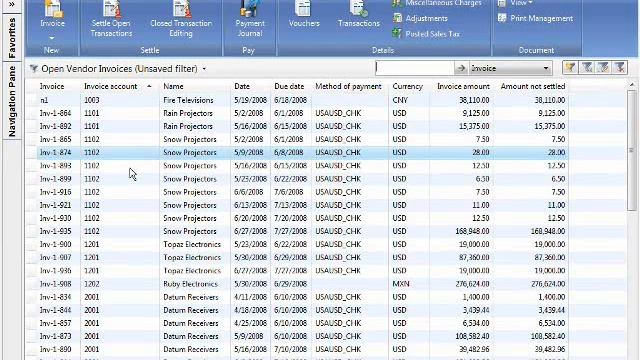Click invoice Inv-1-936
The image size is (640, 360).
pos(56,271)
